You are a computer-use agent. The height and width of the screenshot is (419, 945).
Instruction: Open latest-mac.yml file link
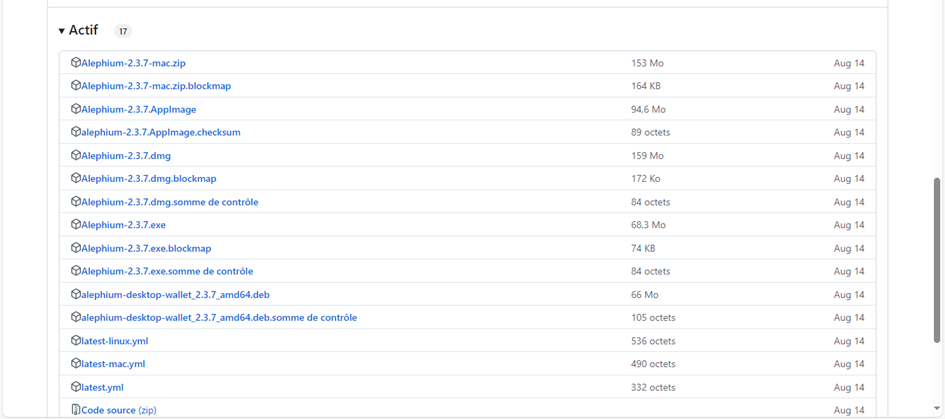tap(113, 364)
